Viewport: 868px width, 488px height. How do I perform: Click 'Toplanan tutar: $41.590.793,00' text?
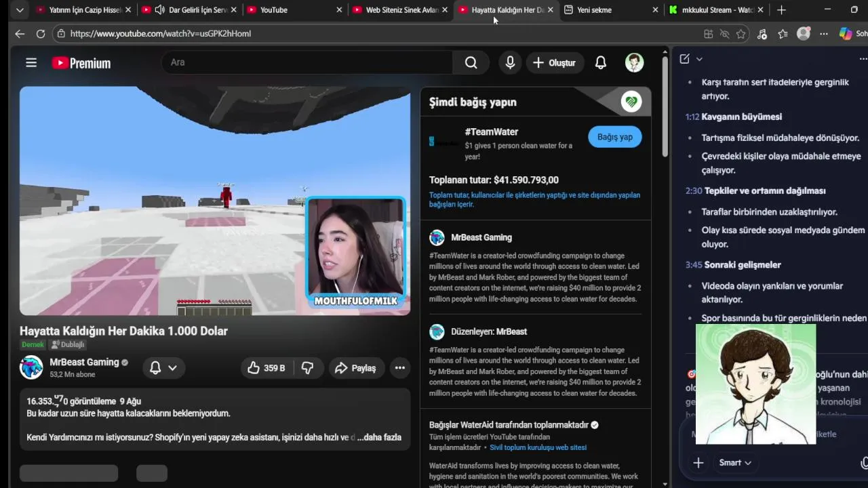494,180
